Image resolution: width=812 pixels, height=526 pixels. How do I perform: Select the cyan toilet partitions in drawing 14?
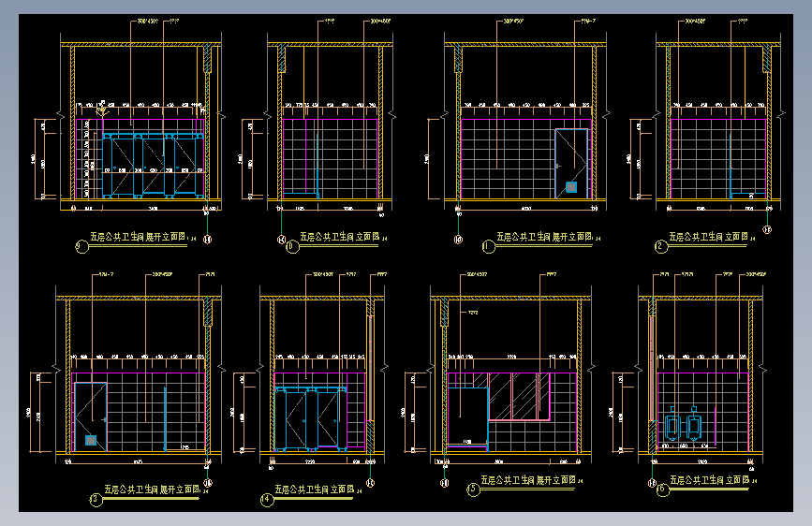coord(310,418)
